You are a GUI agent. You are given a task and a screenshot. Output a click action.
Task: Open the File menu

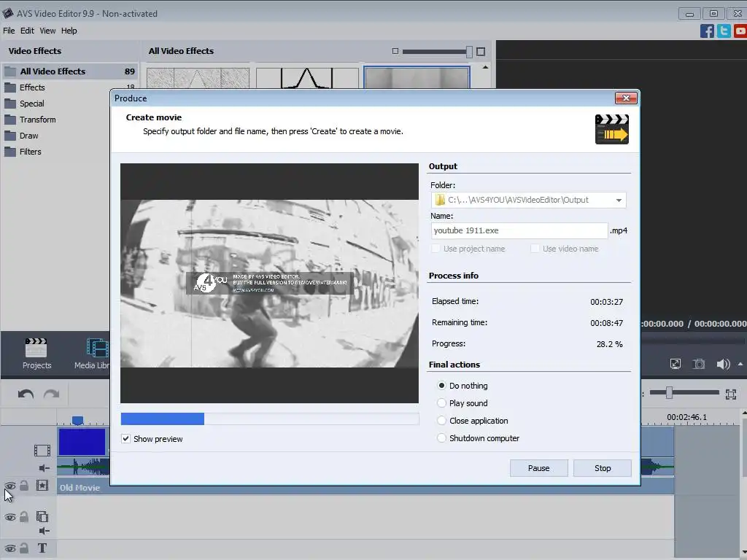point(9,31)
